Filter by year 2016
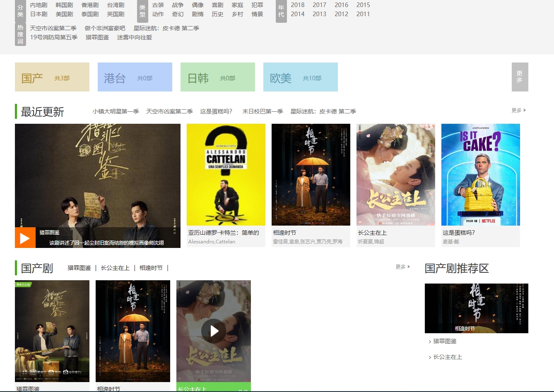 (342, 5)
